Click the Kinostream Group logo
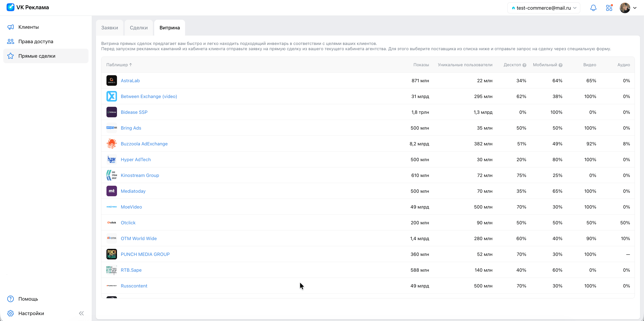Viewport: 644px width, 321px height. 111,175
